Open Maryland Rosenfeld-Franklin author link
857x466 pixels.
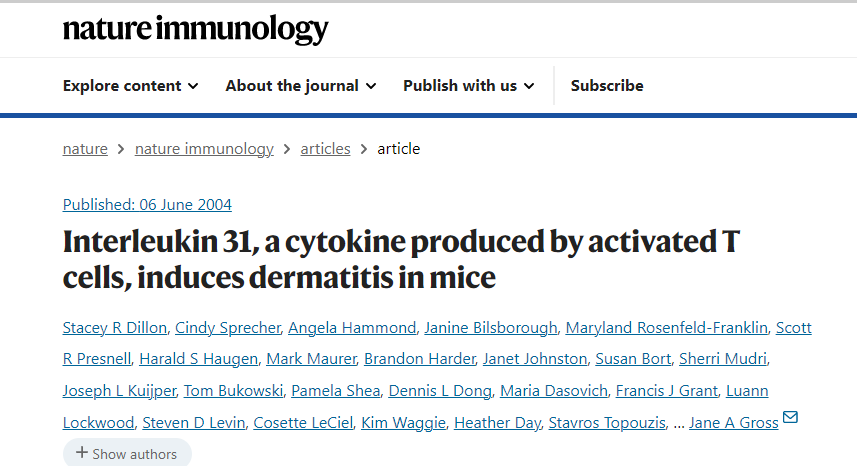[x=667, y=328]
